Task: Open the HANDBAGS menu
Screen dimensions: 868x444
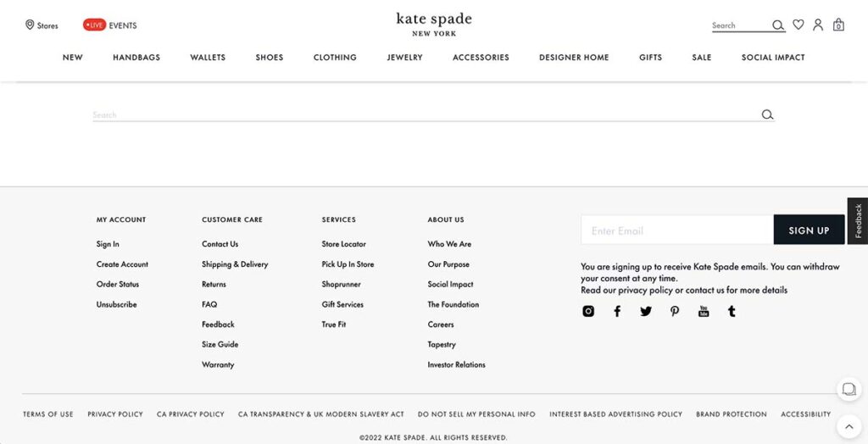Action: (136, 57)
